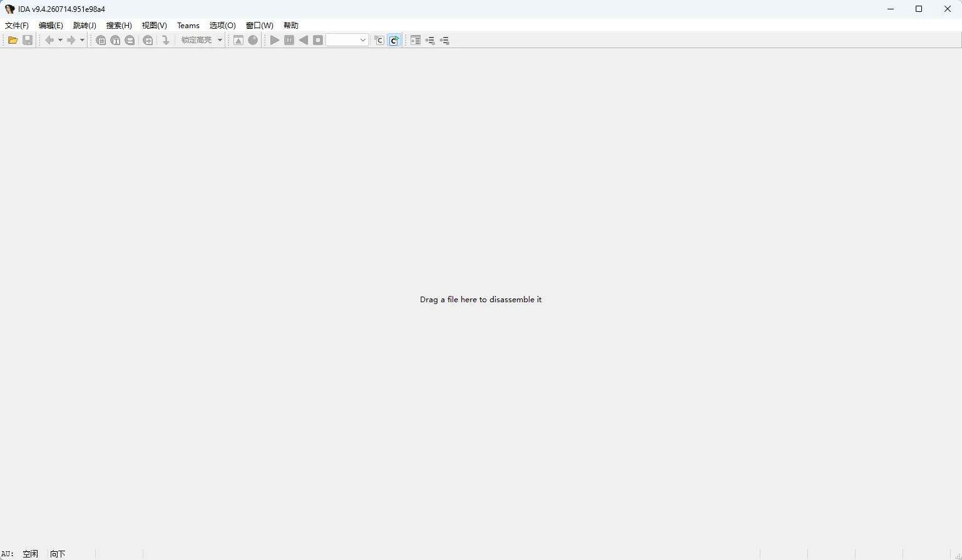Click the save floppy disk icon
Screen dimensions: 962x560
point(28,40)
